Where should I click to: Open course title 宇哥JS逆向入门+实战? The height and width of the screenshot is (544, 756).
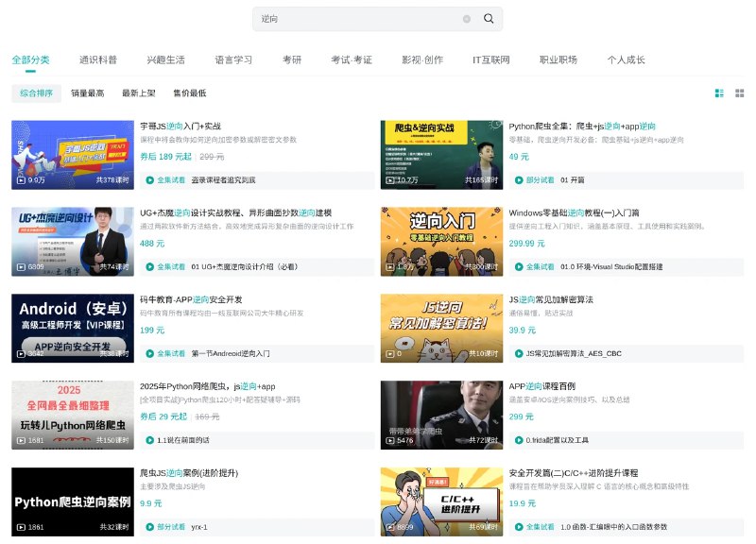click(180, 126)
